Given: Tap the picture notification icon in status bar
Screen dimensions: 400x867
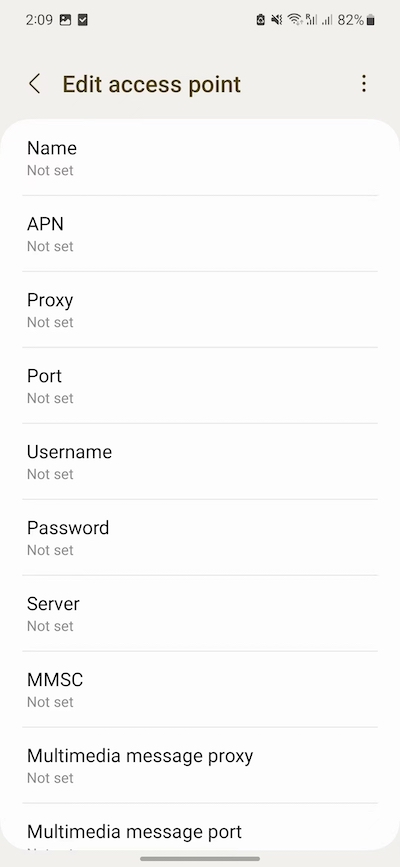Looking at the screenshot, I should (x=65, y=20).
